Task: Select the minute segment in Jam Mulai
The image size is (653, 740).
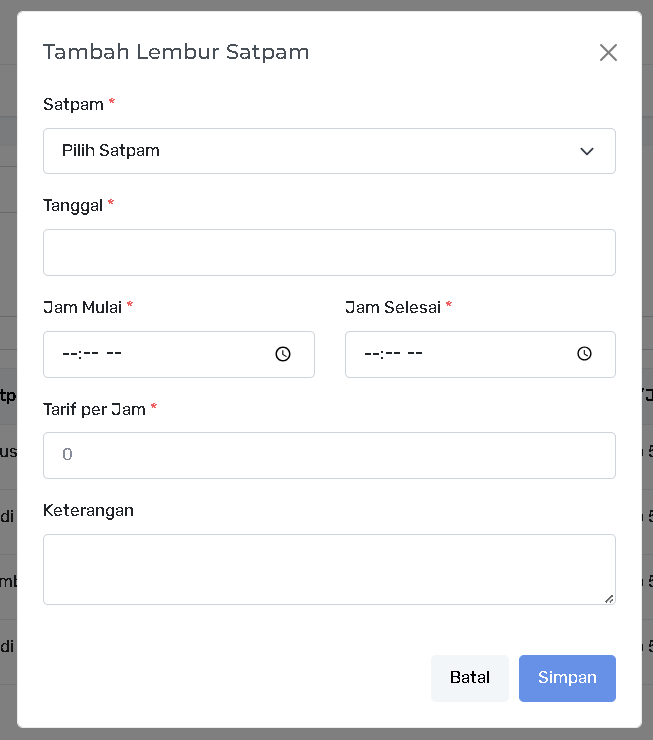Action: pos(89,354)
